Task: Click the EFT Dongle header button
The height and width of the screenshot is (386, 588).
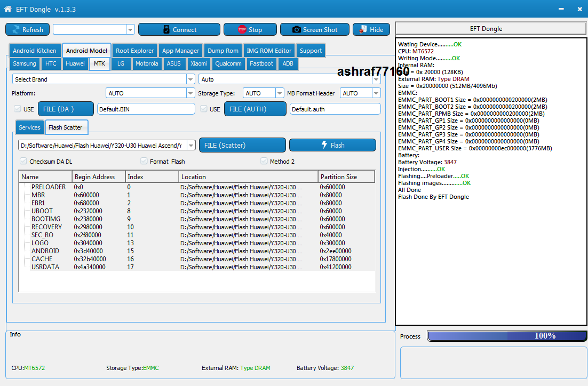Action: coord(491,28)
